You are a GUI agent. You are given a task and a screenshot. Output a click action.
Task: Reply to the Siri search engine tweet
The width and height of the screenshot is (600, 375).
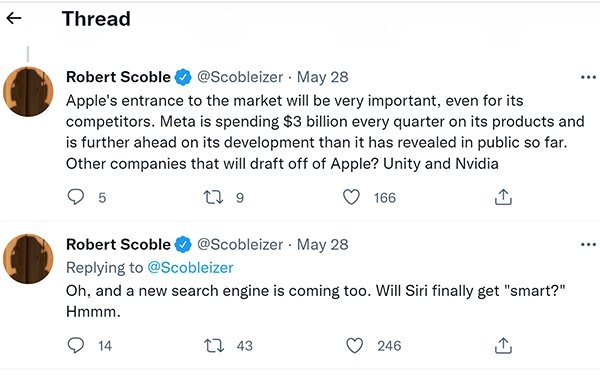click(x=75, y=345)
